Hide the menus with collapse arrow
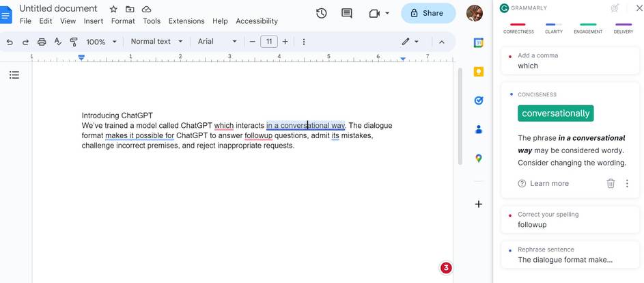The height and width of the screenshot is (283, 644). point(441,42)
